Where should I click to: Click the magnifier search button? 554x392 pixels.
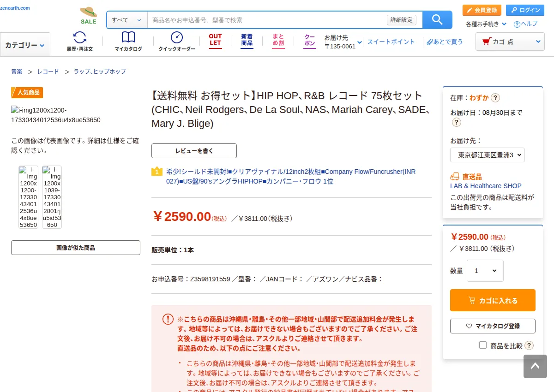437,20
